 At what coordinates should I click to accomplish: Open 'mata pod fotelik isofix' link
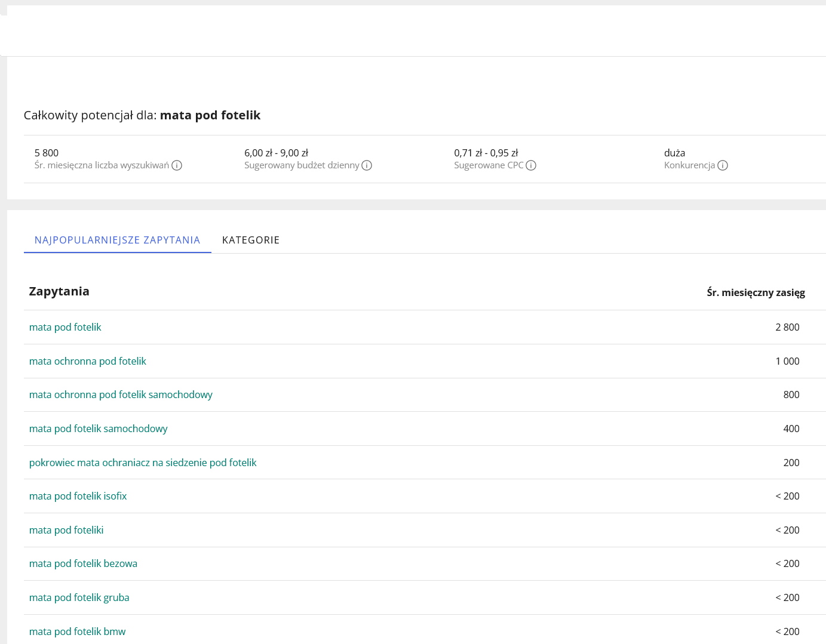click(78, 496)
